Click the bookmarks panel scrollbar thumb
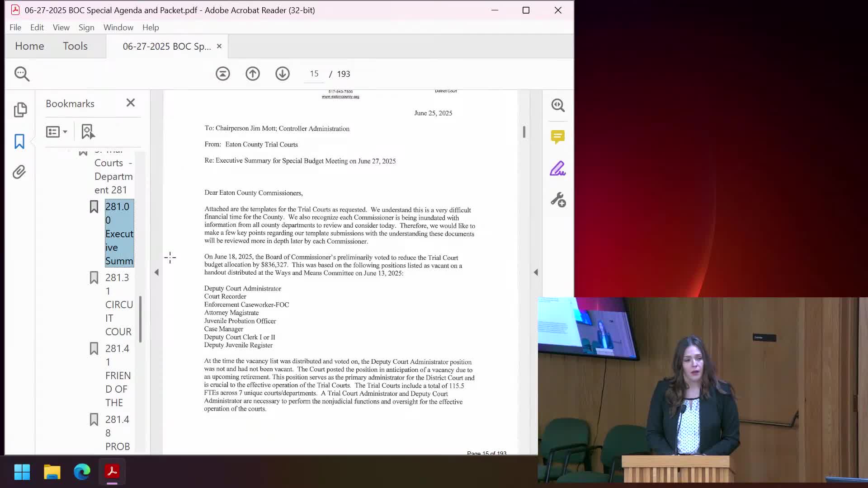868x488 pixels. 141,319
